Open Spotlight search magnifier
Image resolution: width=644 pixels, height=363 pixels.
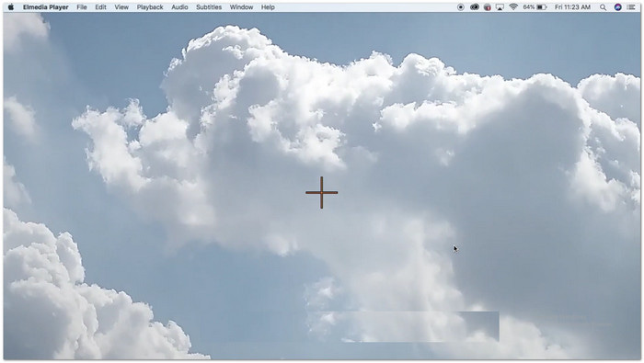603,7
